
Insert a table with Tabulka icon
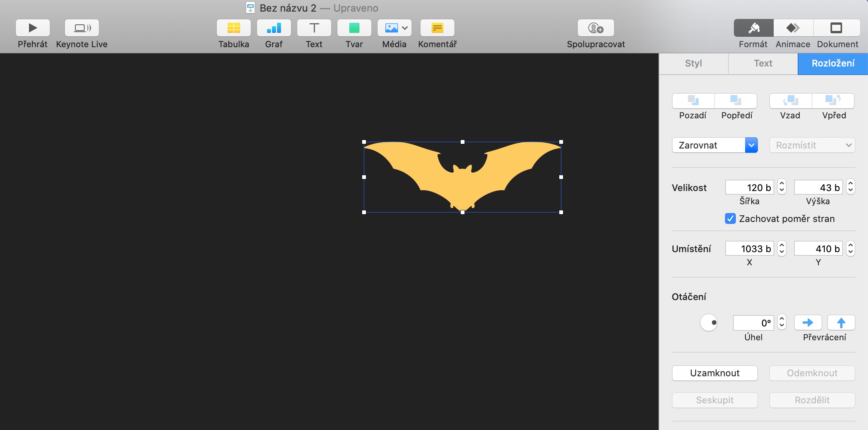click(234, 28)
